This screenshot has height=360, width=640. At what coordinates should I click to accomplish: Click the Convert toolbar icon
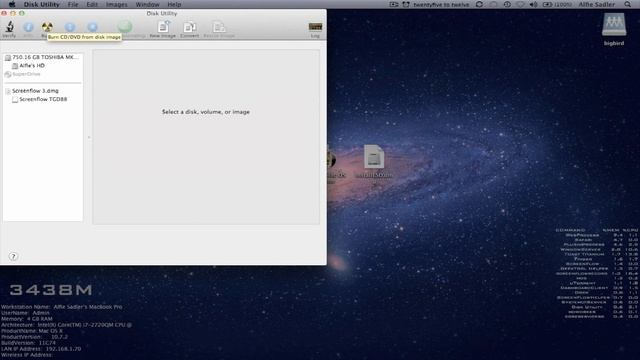click(189, 27)
